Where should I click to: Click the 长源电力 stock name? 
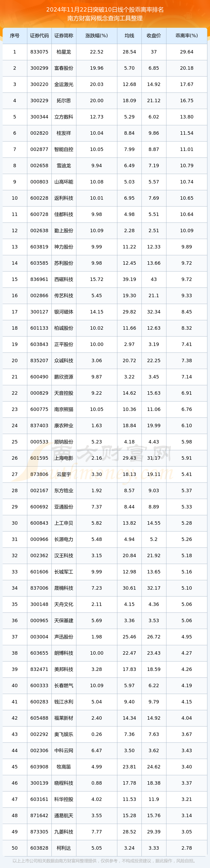64,539
